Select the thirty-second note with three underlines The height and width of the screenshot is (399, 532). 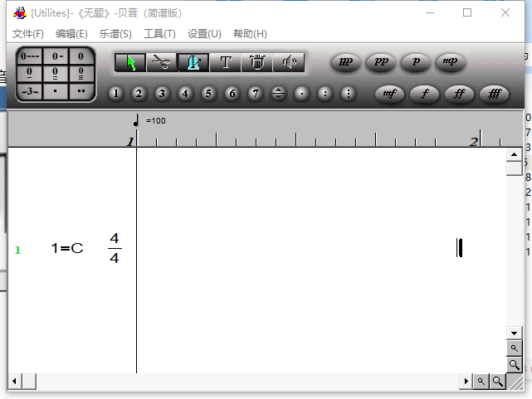[x=81, y=73]
